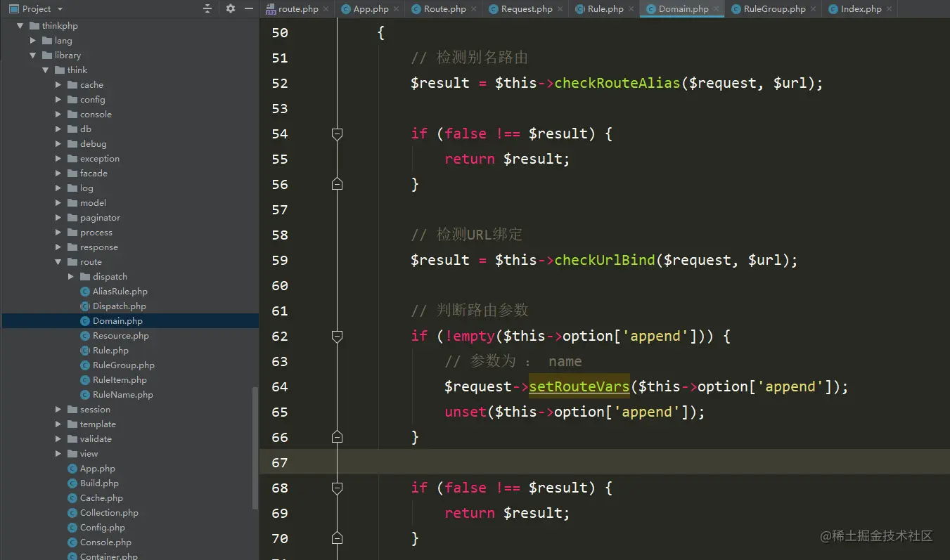Expand the dispatch folder
Viewport: 950px width, 560px height.
71,277
